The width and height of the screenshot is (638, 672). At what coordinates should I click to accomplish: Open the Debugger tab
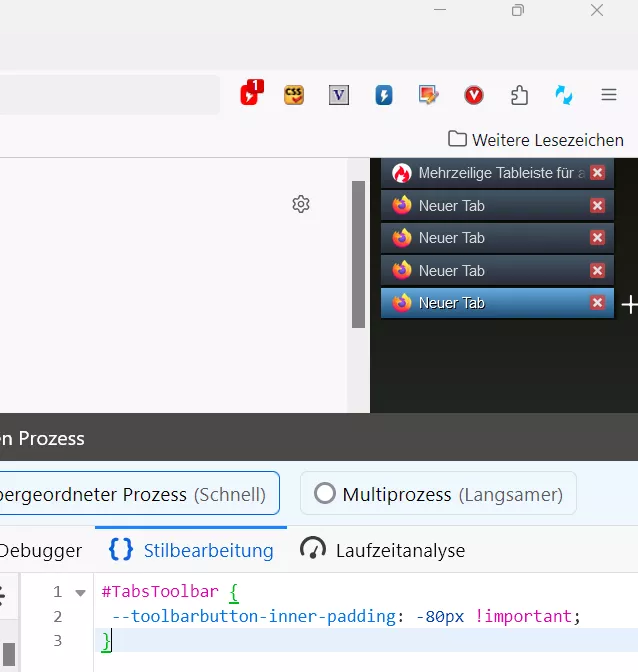tap(41, 550)
